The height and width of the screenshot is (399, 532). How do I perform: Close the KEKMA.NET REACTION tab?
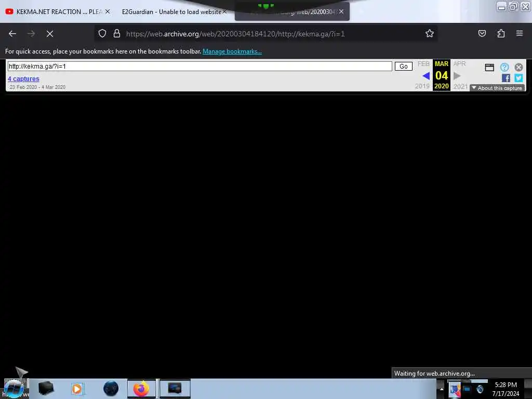pos(108,11)
